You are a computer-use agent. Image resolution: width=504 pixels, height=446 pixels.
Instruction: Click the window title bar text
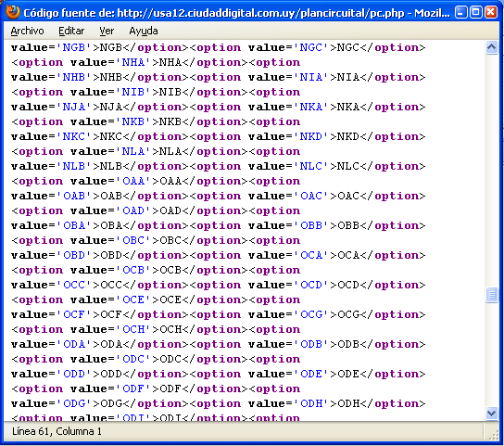[236, 13]
